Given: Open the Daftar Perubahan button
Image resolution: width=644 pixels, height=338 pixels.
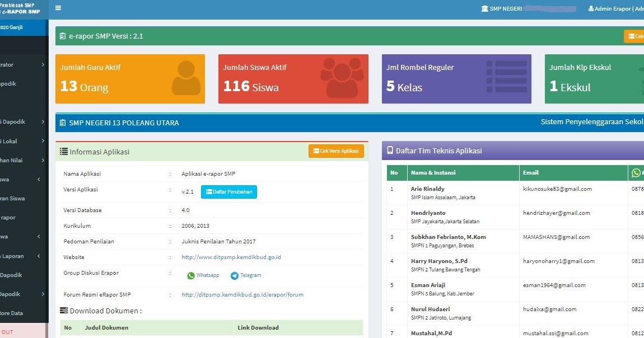Looking at the screenshot, I should 228,193.
